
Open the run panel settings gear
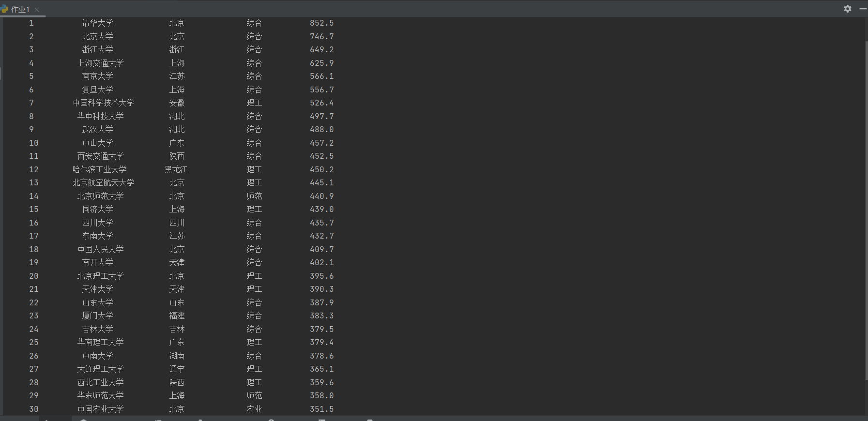coord(847,9)
